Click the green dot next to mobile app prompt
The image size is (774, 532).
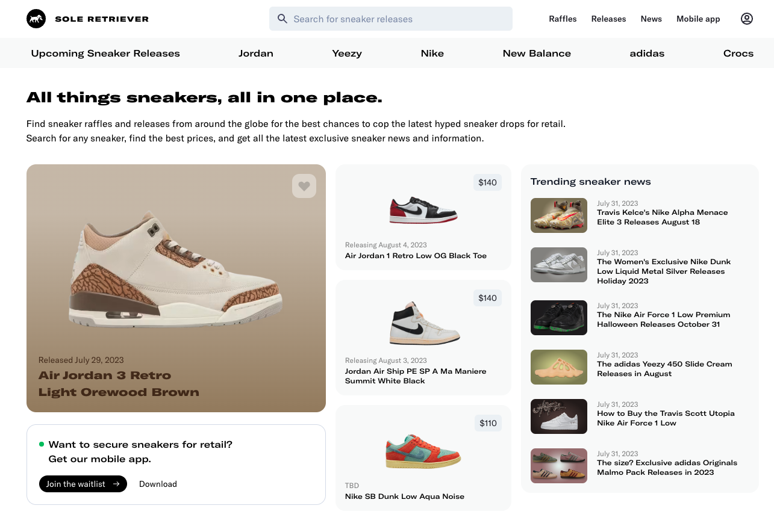[40, 444]
